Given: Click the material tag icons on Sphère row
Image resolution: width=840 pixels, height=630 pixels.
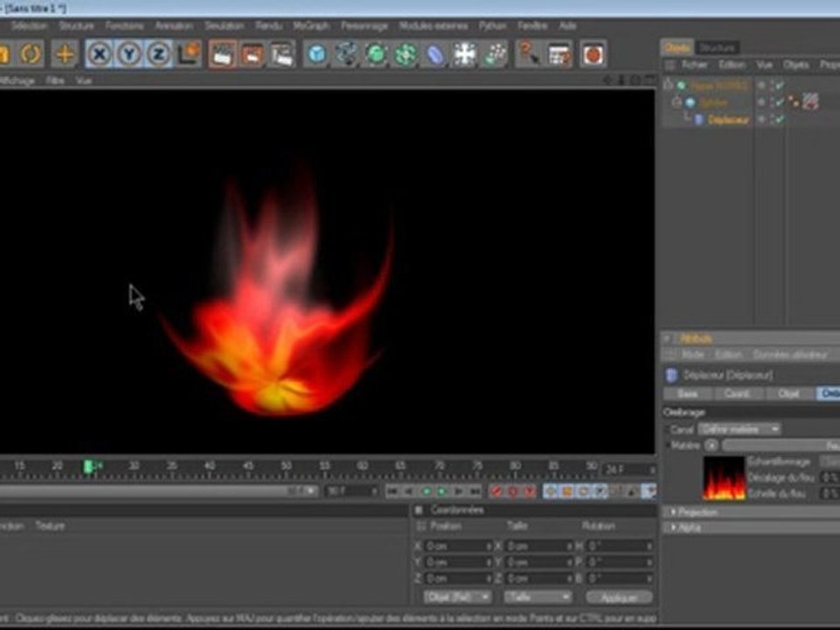Looking at the screenshot, I should pos(794,102).
